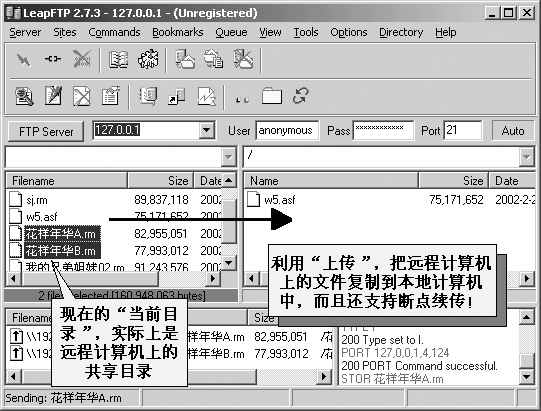541x411 pixels.
Task: Select sj.rm in the local file list
Action: [x=37, y=200]
